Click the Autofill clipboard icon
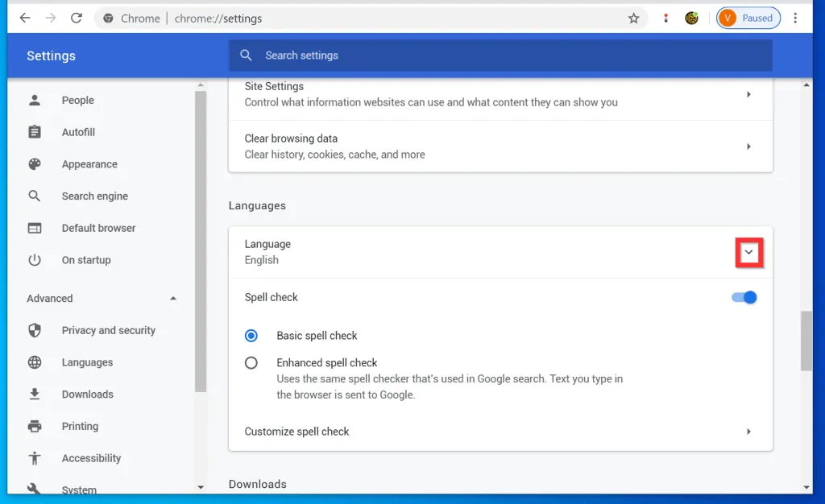 [x=35, y=132]
